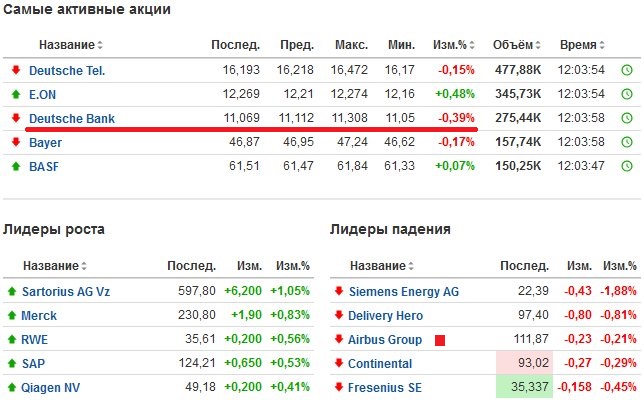
Task: Click green up arrow beside E.ON
Action: [16, 94]
